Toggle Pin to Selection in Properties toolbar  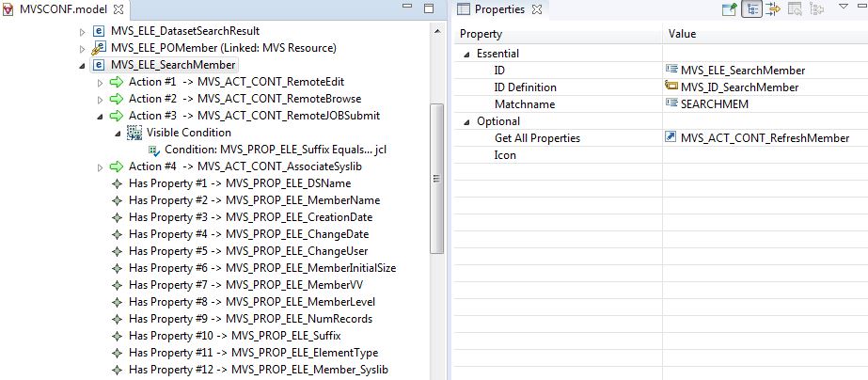(x=730, y=8)
